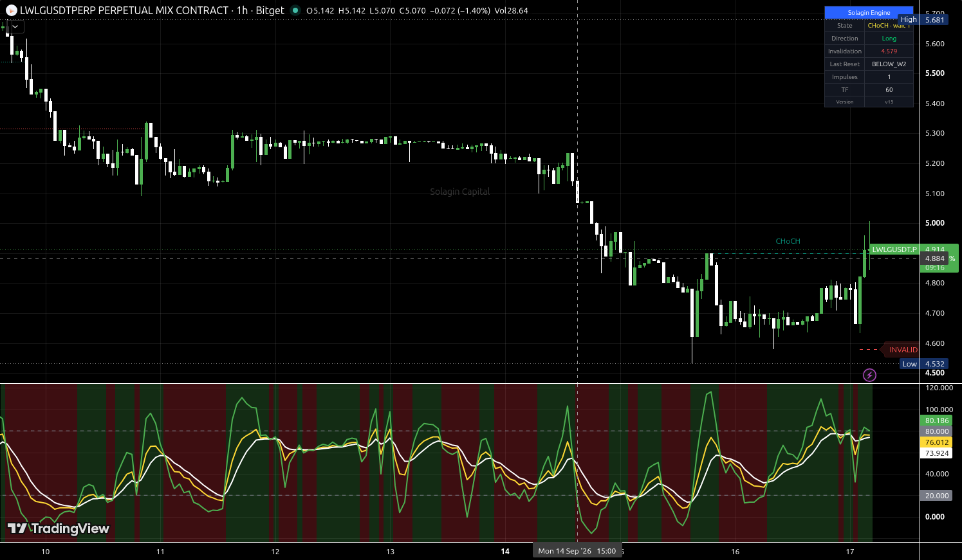
Task: Click date 17 on the time axis
Action: (x=850, y=552)
